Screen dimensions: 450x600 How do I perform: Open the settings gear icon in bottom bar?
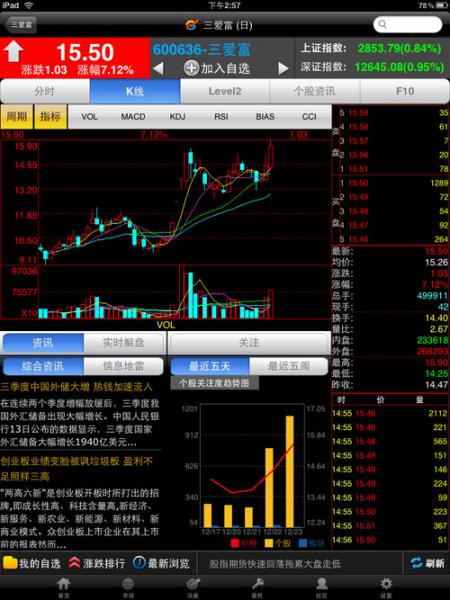tap(386, 585)
